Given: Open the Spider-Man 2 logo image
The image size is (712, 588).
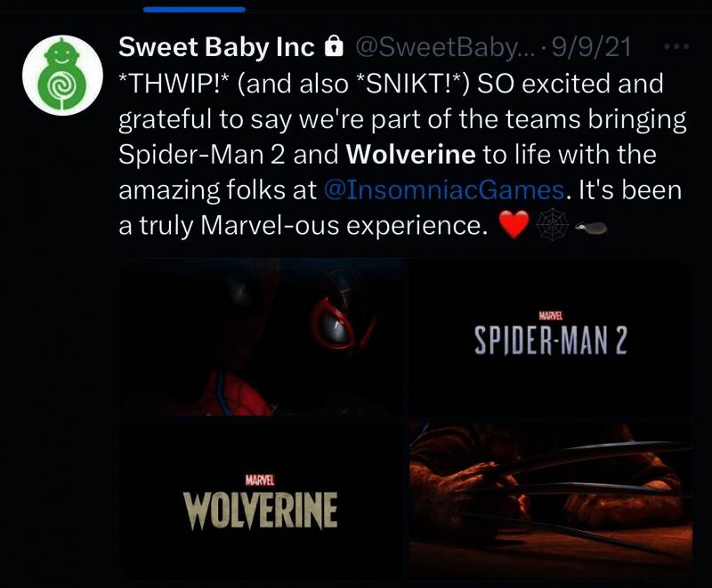Looking at the screenshot, I should point(551,337).
